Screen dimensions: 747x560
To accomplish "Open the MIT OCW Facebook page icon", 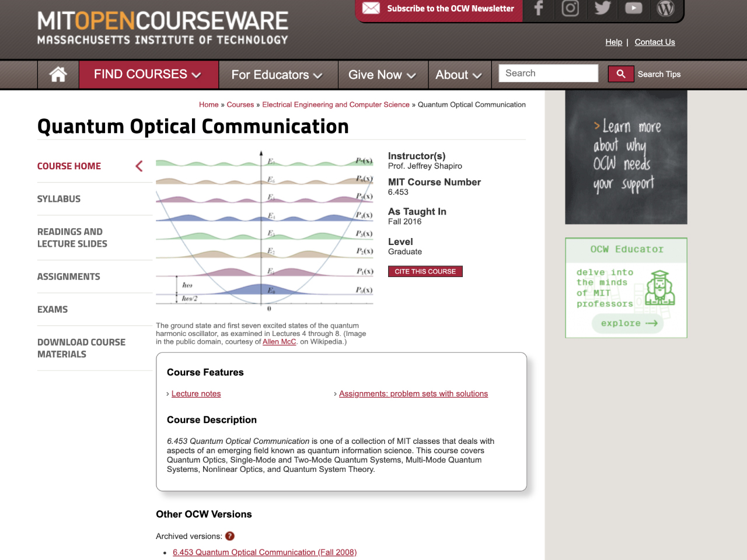I will pos(539,8).
